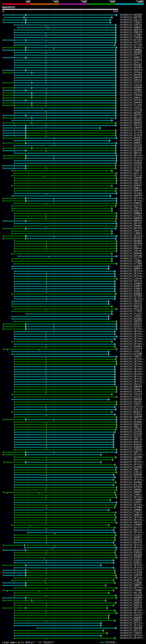Image resolution: width=146 pixels, height=644 pixels.
Task: Select UniRef100_B1H0W8 row label
Action: pyautogui.click(x=131, y=467)
